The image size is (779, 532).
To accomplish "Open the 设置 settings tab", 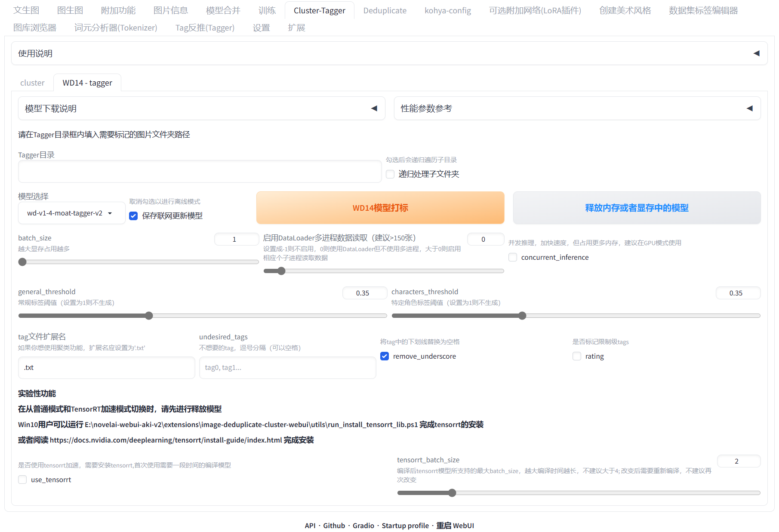I will (x=261, y=28).
